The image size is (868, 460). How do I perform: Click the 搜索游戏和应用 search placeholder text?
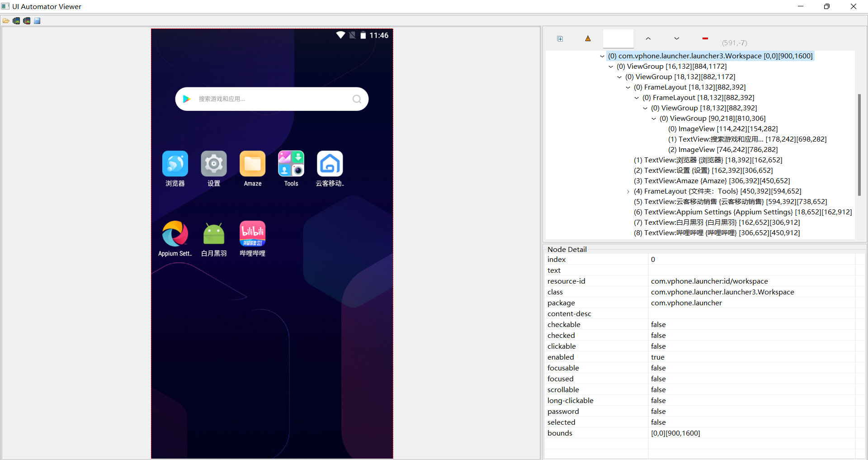pos(222,99)
